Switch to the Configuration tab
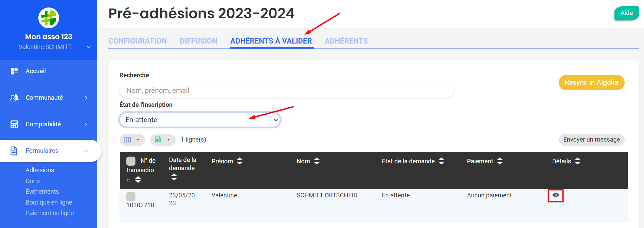Image resolution: width=644 pixels, height=228 pixels. coord(138,41)
